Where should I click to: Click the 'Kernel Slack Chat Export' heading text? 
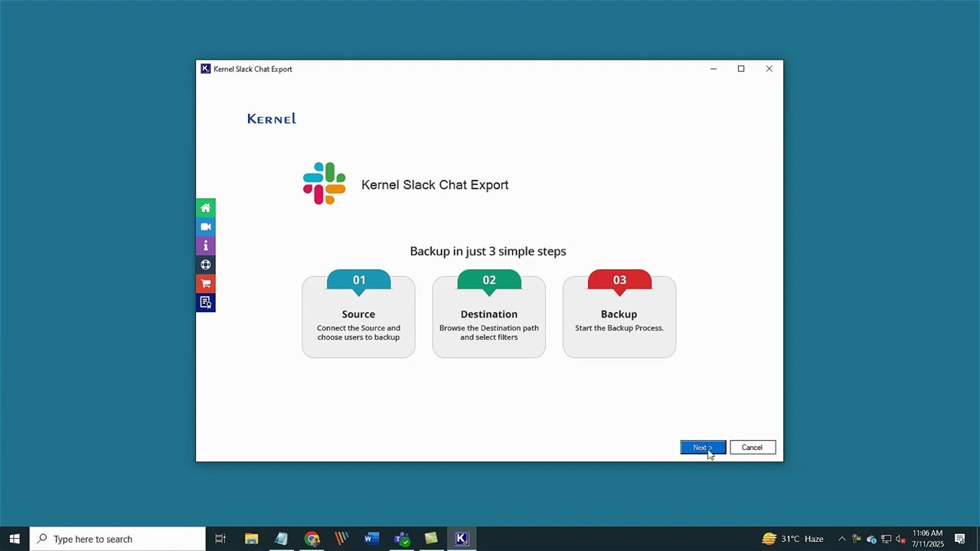pyautogui.click(x=435, y=184)
